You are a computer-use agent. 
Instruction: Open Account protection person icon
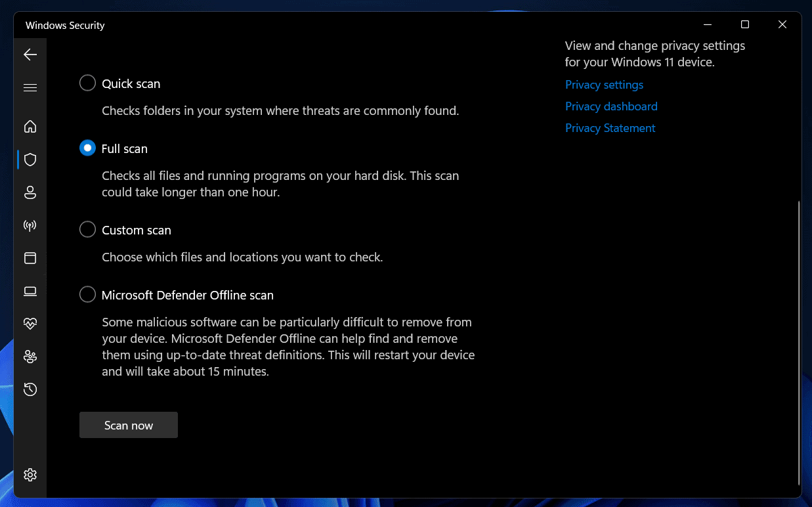pos(30,192)
